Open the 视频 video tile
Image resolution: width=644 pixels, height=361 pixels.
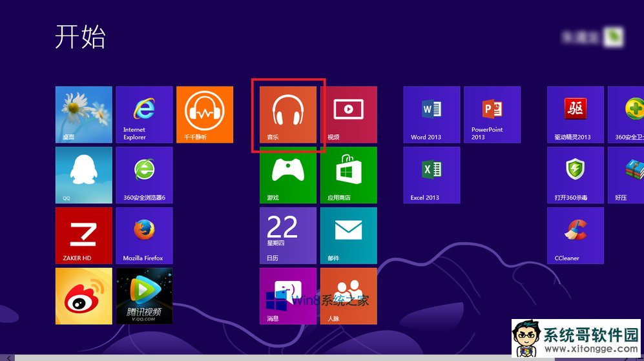348,114
